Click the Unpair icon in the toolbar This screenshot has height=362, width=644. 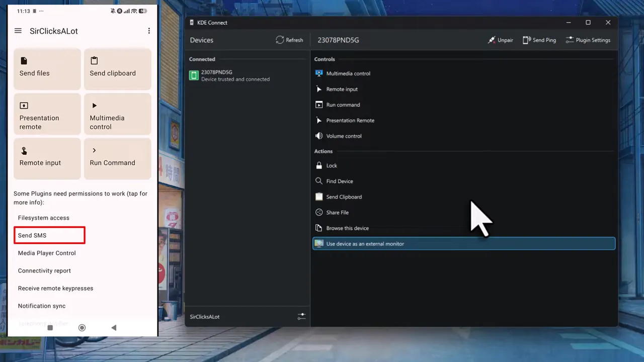pyautogui.click(x=492, y=40)
